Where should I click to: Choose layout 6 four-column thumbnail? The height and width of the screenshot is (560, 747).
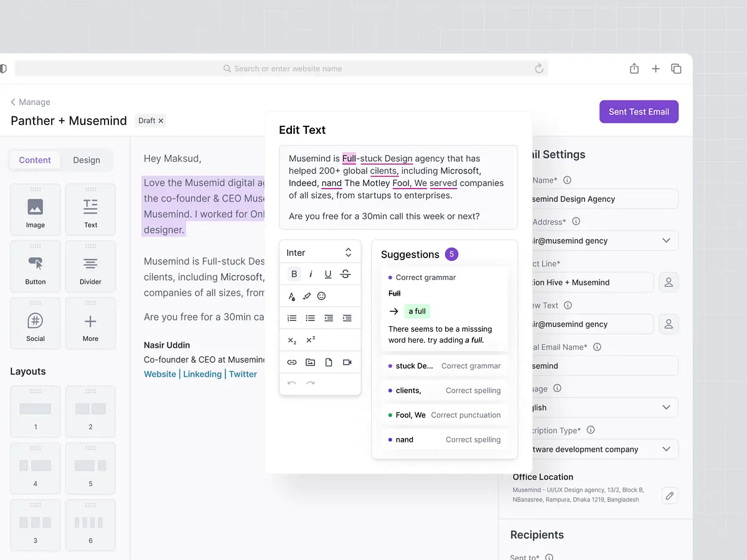[x=90, y=525]
